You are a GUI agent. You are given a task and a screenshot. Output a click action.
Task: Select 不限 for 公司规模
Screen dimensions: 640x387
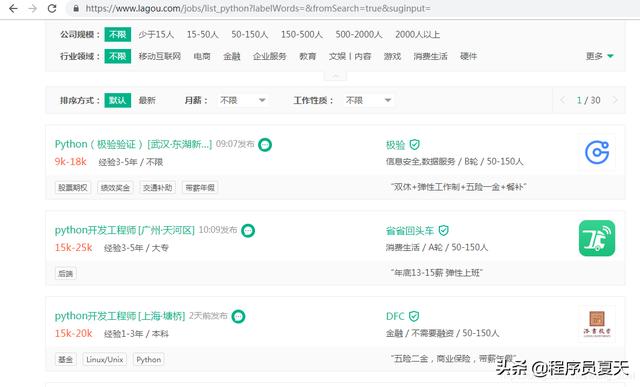pos(118,35)
